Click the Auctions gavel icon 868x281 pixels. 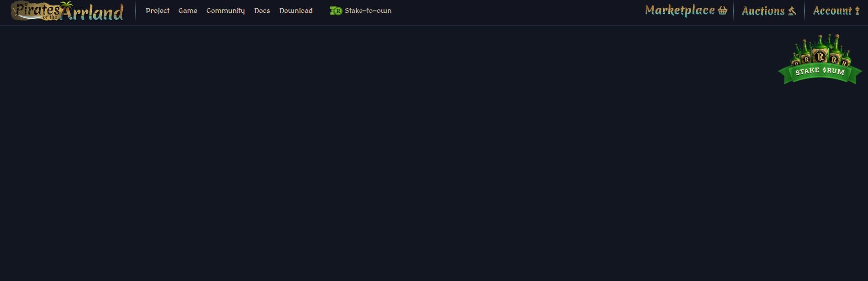tap(792, 10)
